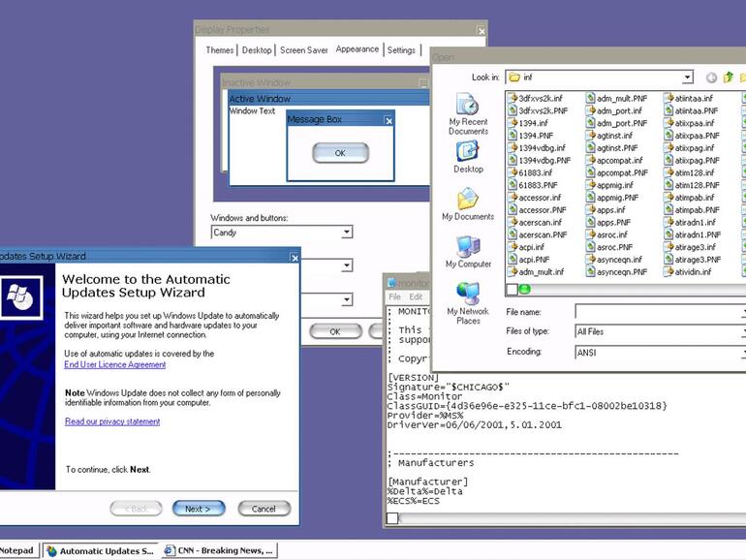Expand third dropdown in Display Properties
Image resolution: width=746 pixels, height=560 pixels.
coord(347,299)
